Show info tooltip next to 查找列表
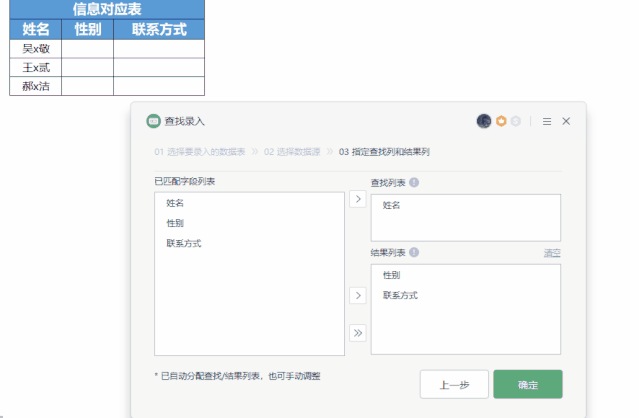The width and height of the screenshot is (639, 418). (414, 182)
